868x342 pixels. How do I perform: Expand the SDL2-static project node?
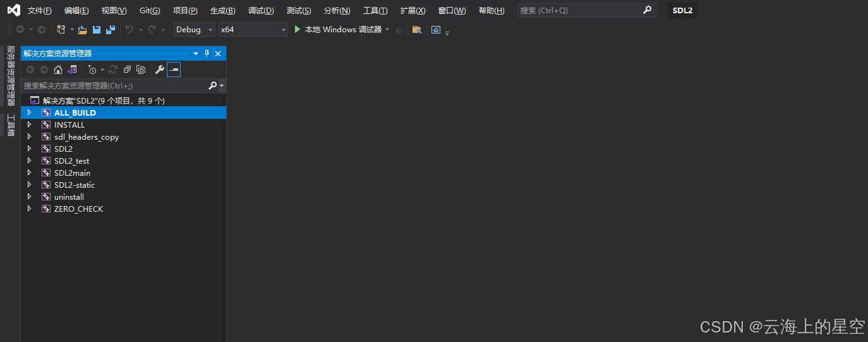tap(29, 185)
